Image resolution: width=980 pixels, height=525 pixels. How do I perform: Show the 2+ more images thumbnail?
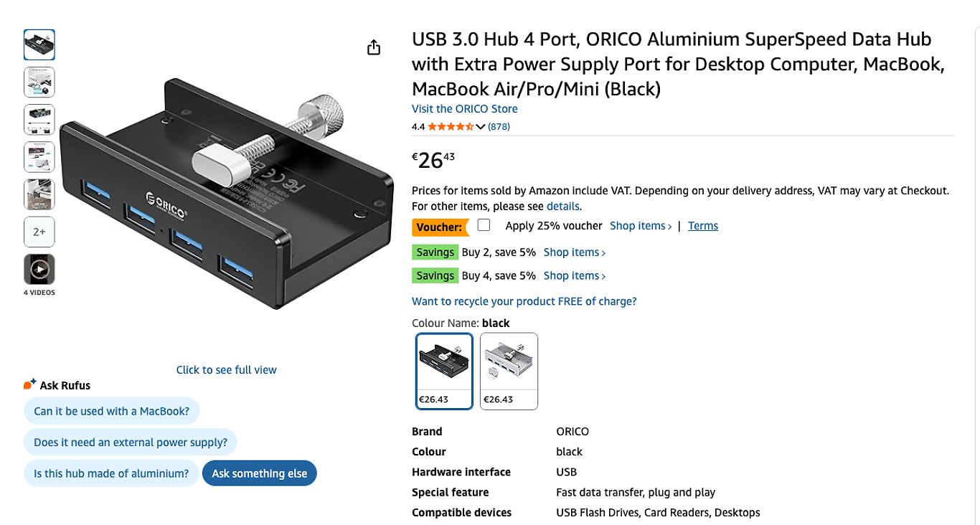pos(39,232)
